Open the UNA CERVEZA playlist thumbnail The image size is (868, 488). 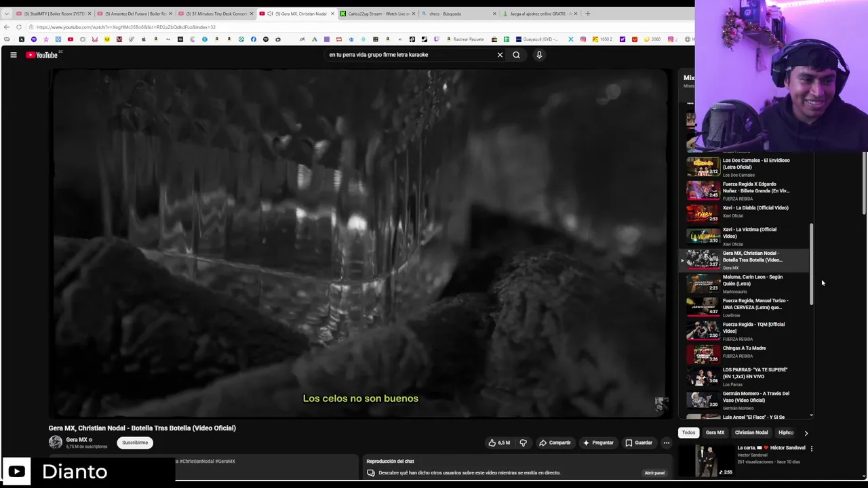coord(703,306)
